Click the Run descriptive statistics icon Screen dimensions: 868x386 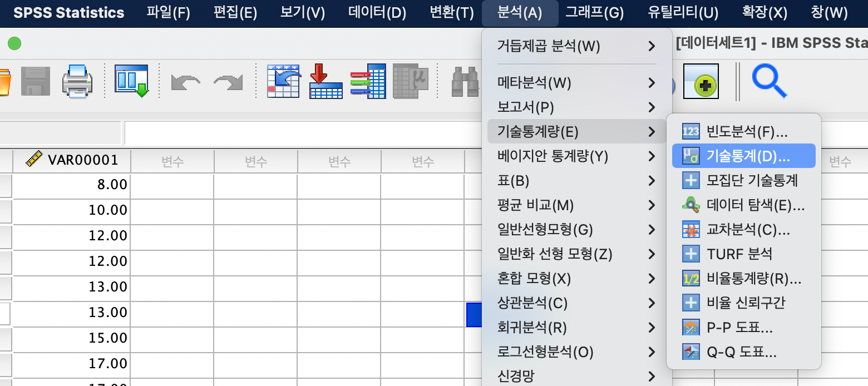point(410,81)
